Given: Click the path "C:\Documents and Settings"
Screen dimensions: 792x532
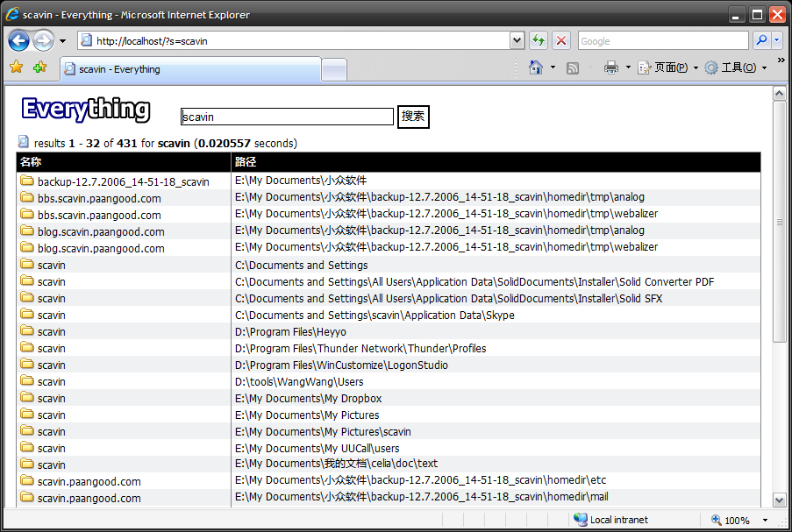Looking at the screenshot, I should [x=302, y=265].
